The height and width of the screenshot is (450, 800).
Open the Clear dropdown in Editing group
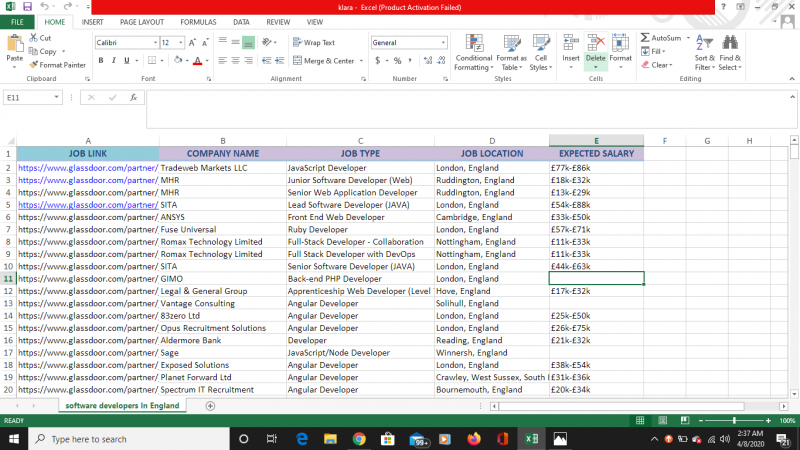[657, 65]
